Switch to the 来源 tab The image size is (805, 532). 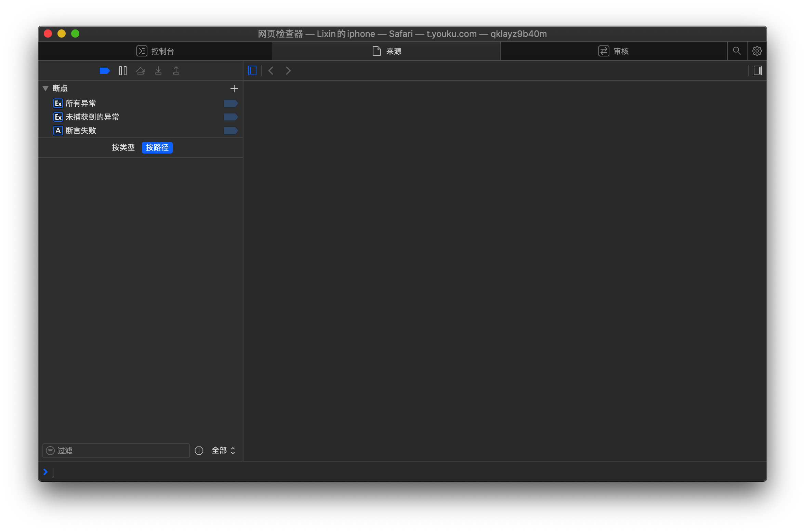386,51
